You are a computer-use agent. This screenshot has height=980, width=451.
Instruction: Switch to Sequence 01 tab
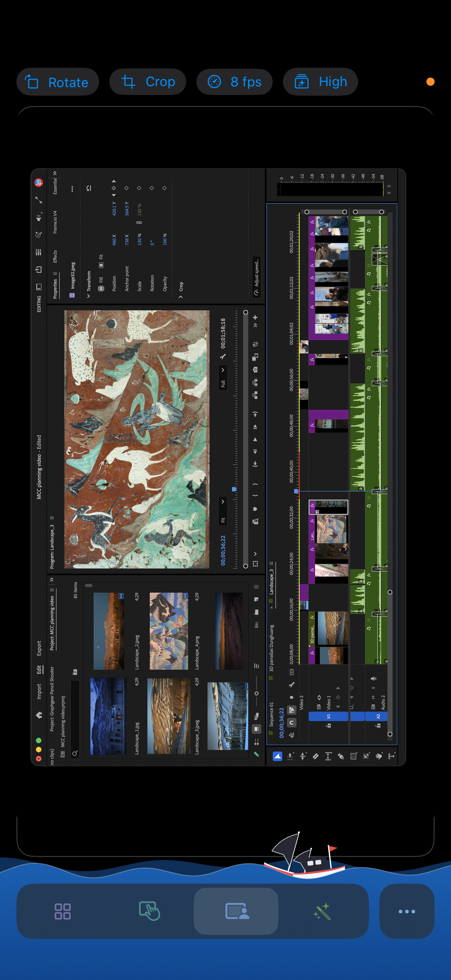272,714
